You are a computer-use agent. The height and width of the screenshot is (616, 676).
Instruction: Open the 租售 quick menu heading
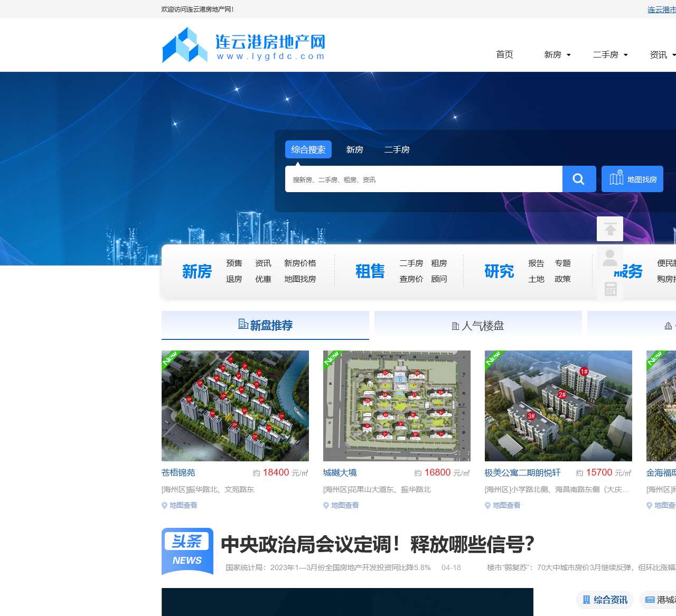coord(370,271)
